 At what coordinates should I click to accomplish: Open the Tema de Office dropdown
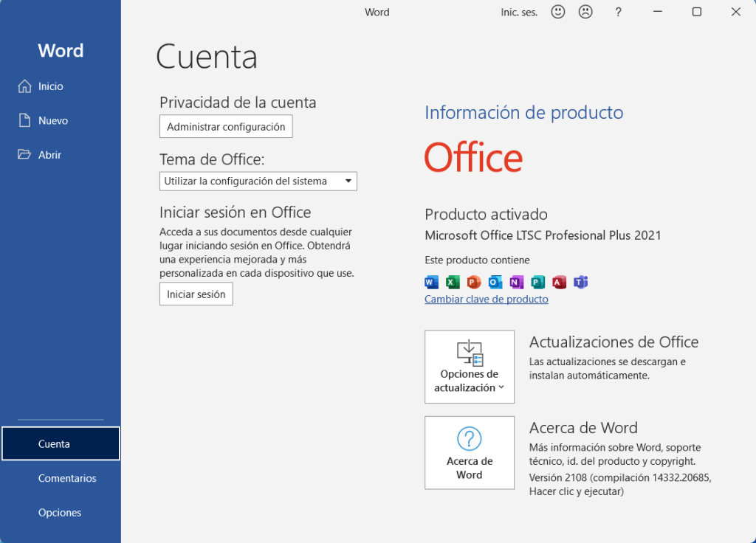[x=258, y=181]
